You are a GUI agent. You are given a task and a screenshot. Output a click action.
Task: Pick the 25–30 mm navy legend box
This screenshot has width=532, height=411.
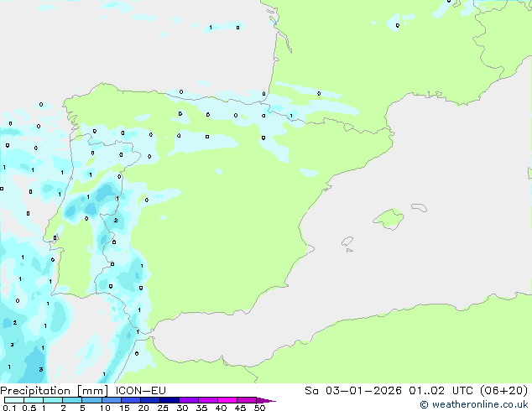tap(169, 400)
